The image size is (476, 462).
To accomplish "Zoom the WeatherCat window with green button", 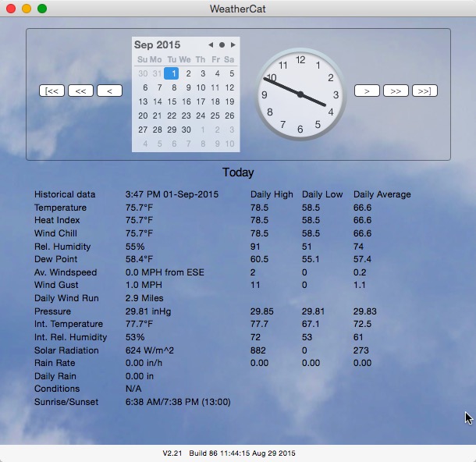I will click(x=42, y=9).
